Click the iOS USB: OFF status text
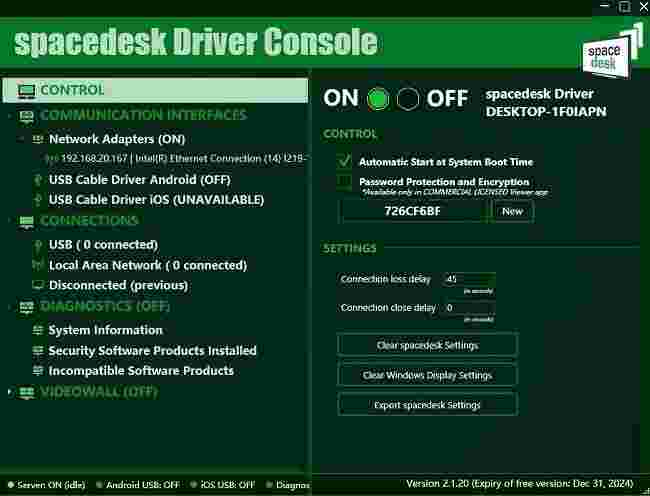Screen dimensions: 650x496 [228, 485]
